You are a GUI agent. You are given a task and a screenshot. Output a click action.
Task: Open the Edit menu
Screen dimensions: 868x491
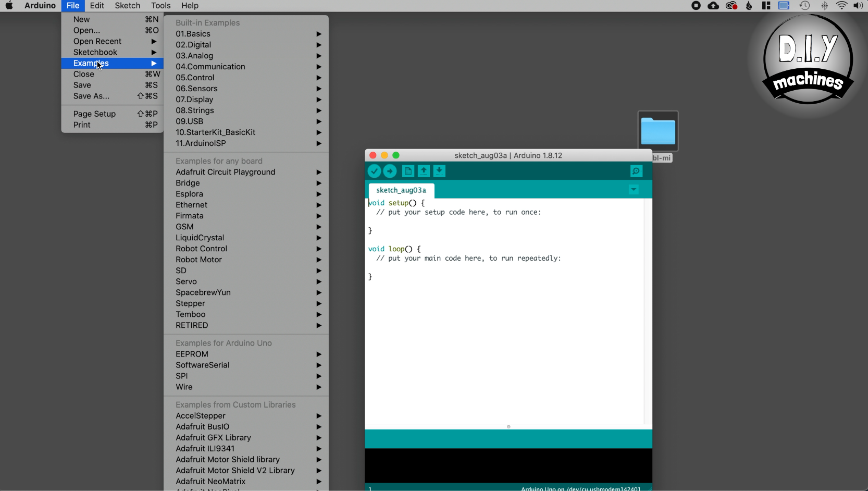pyautogui.click(x=97, y=6)
